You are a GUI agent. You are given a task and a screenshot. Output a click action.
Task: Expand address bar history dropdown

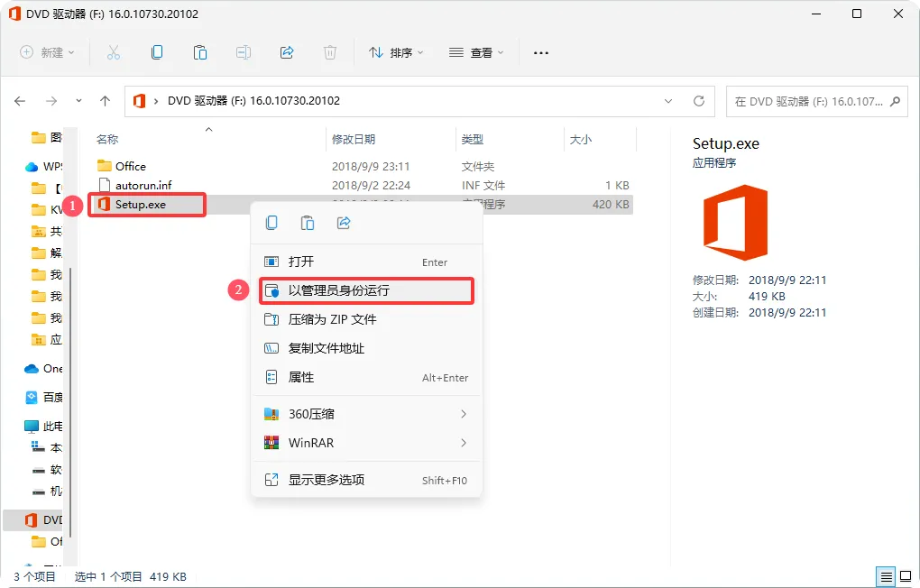(668, 101)
